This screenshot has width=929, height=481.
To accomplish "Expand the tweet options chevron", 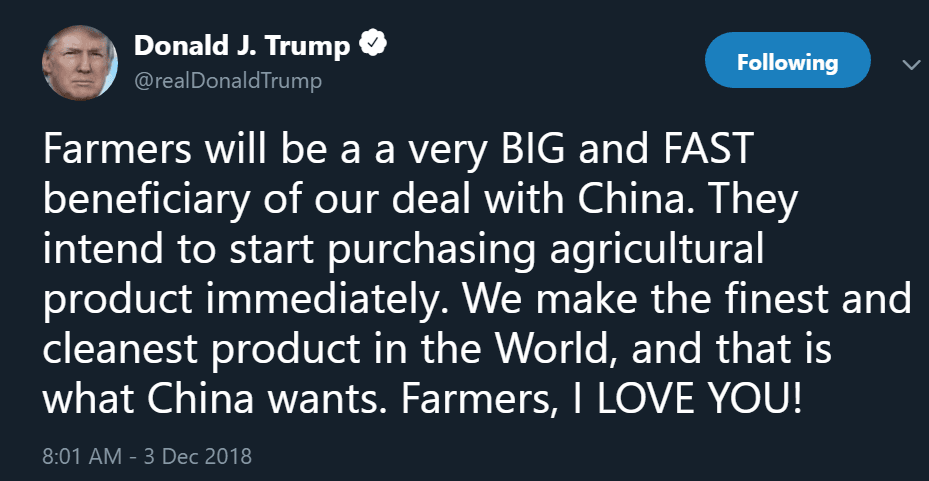I will 911,64.
